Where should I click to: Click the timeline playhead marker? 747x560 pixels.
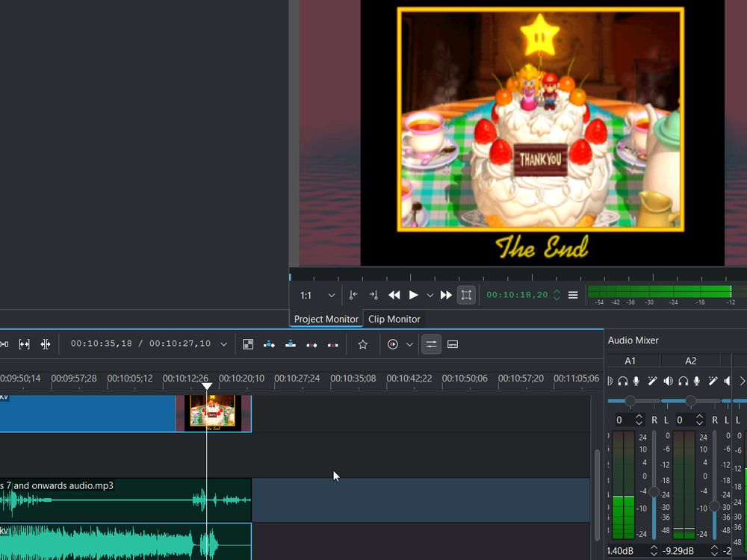click(206, 386)
